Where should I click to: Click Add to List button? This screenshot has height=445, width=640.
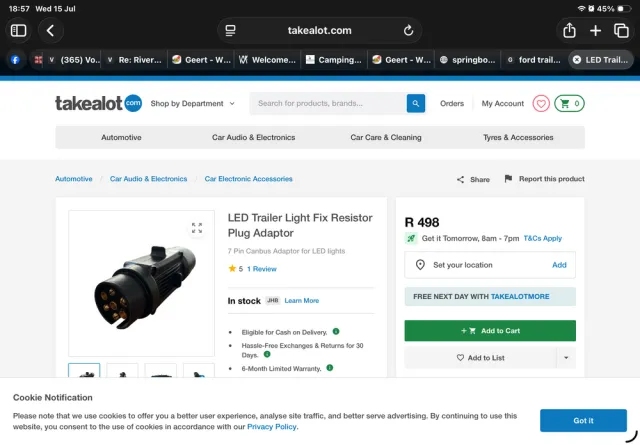click(x=480, y=358)
